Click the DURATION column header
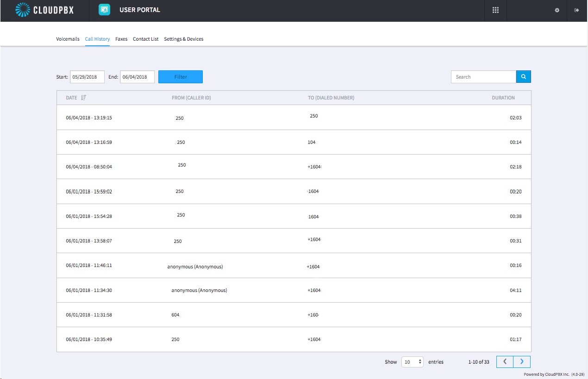Viewport: 588px width, 379px height. (503, 98)
